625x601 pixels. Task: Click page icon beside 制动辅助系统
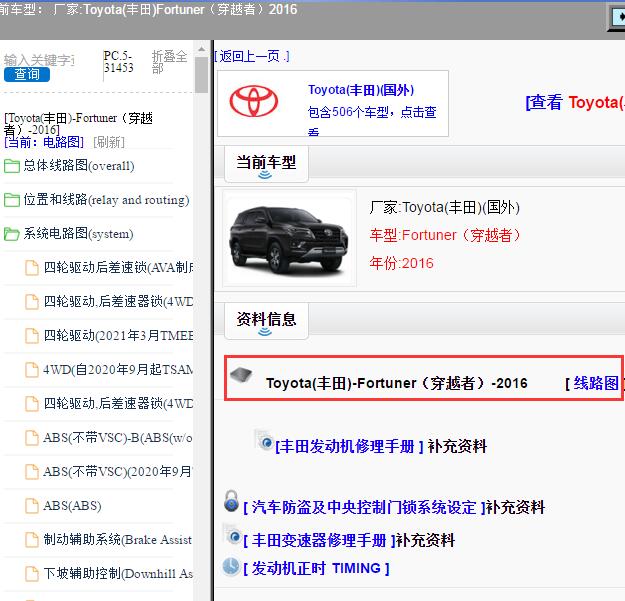(32, 540)
